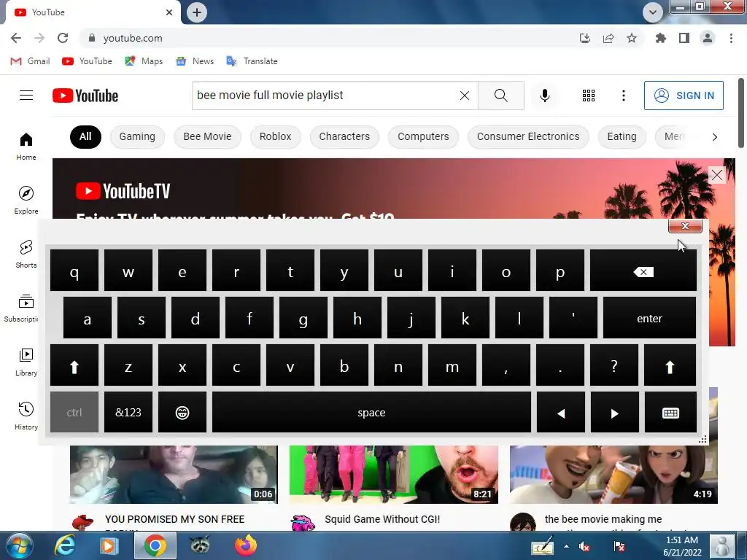Open keyboard layout options icon

point(670,413)
